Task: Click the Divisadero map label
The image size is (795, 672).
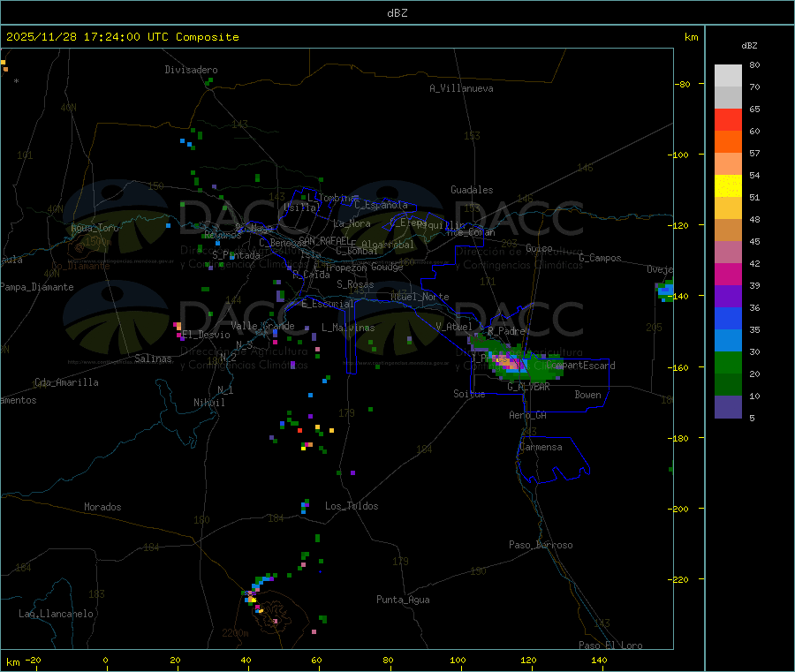Action: (191, 70)
